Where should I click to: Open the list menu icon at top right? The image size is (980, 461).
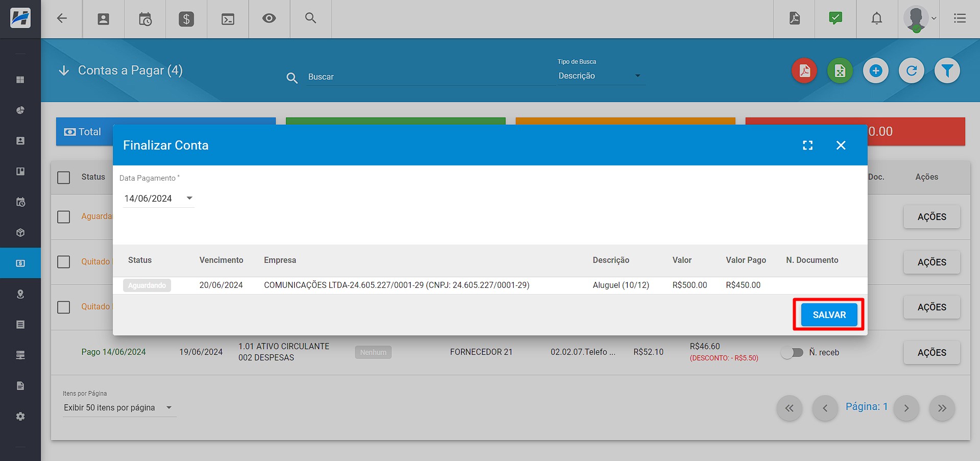(x=960, y=18)
